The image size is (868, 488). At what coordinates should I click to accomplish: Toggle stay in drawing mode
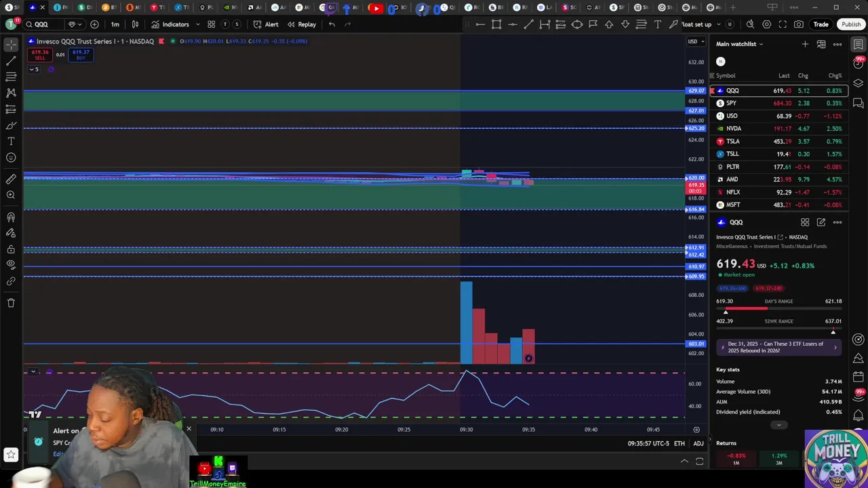point(11,232)
